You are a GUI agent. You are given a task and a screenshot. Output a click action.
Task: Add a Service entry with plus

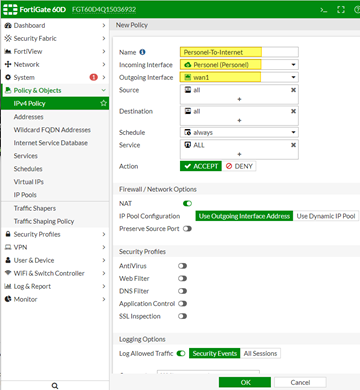click(239, 154)
